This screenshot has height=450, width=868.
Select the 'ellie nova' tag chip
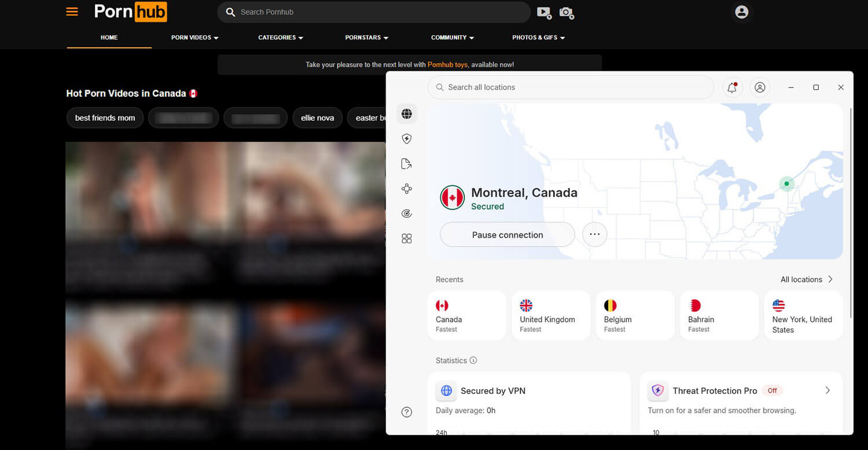(317, 118)
